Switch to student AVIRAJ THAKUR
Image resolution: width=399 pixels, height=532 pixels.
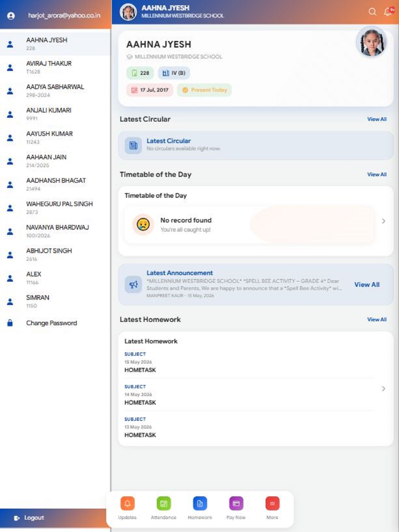coord(55,67)
